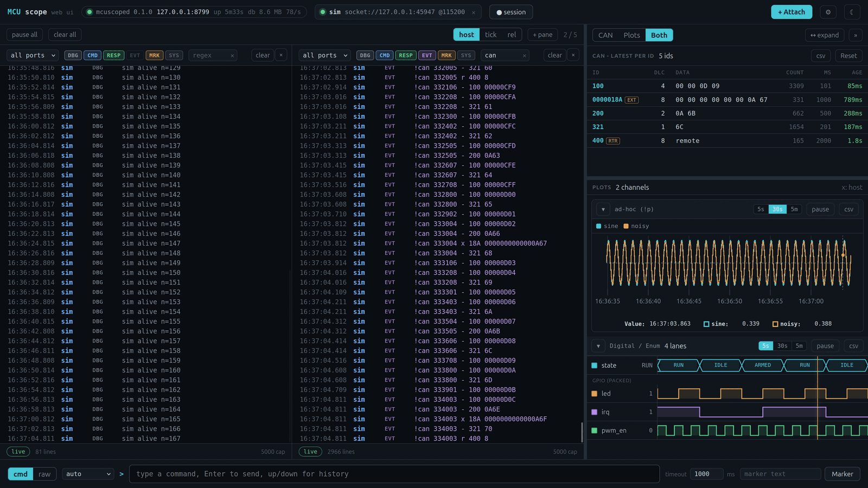Screen dimensions: 868x488
Task: Switch command input to raw mode
Action: 44,474
